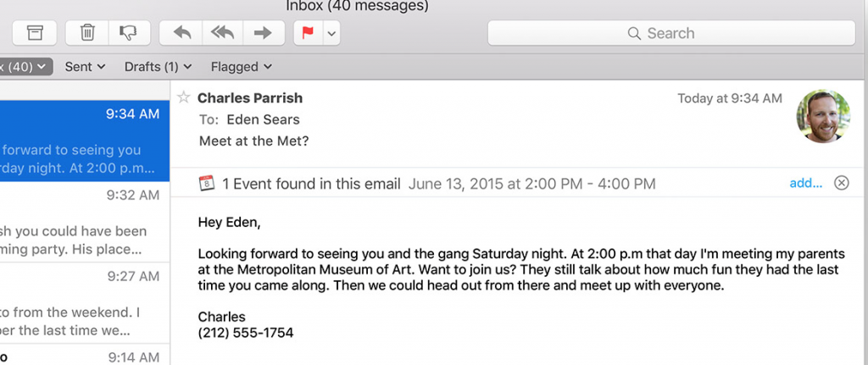Delete message with the trash icon
This screenshot has height=365, width=868.
pyautogui.click(x=87, y=33)
